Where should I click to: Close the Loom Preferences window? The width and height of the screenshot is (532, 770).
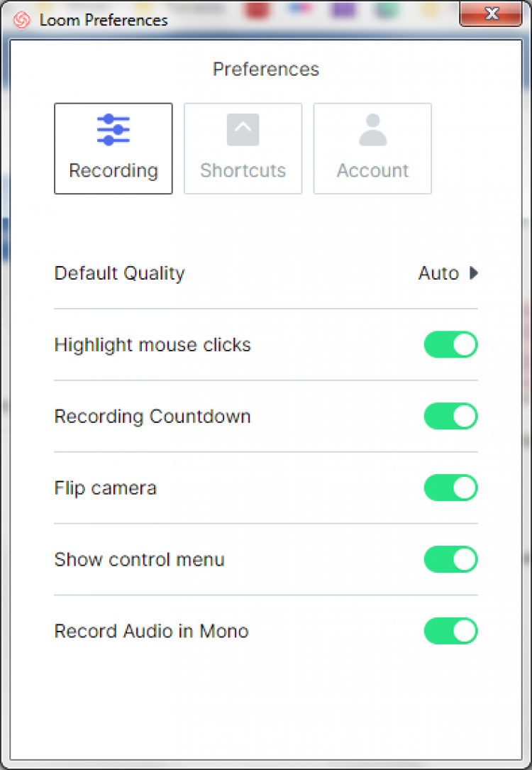click(492, 14)
